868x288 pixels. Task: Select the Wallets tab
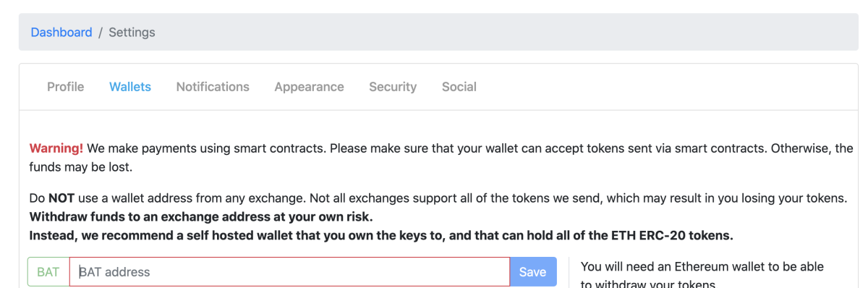(x=130, y=87)
